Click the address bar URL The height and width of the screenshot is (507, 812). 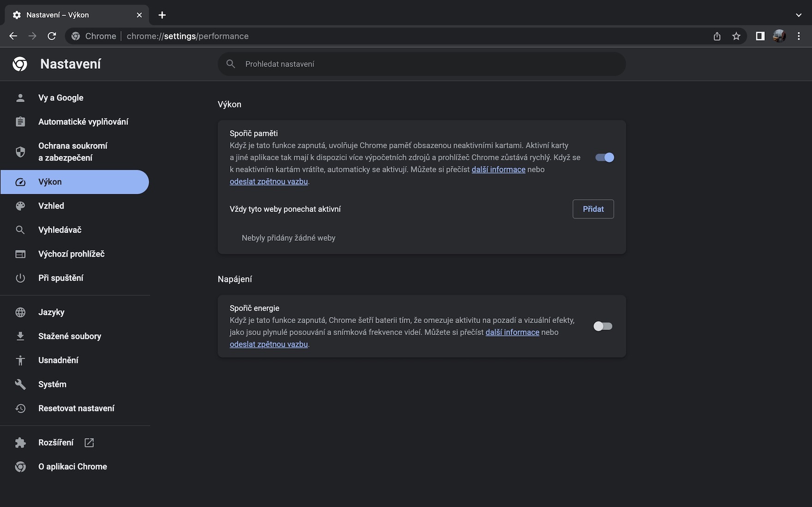click(x=187, y=36)
